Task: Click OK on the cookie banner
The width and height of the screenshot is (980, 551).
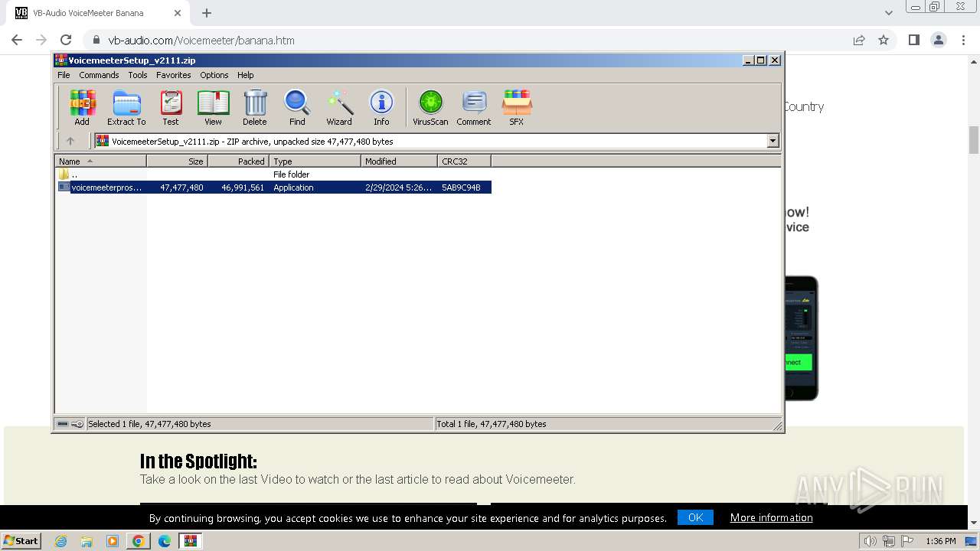Action: click(695, 517)
